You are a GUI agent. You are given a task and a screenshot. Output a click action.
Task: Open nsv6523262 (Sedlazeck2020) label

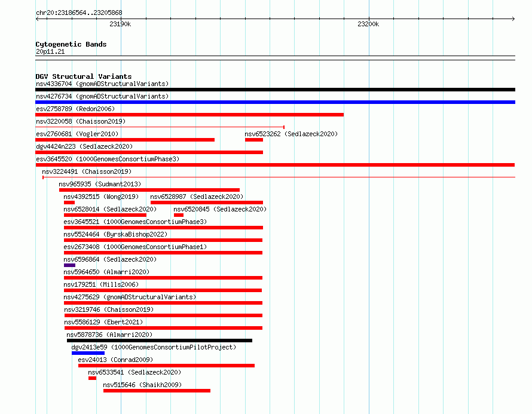tap(291, 134)
